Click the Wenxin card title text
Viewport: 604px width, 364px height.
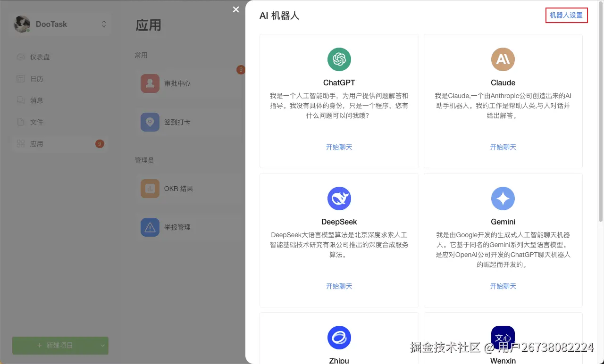click(503, 361)
